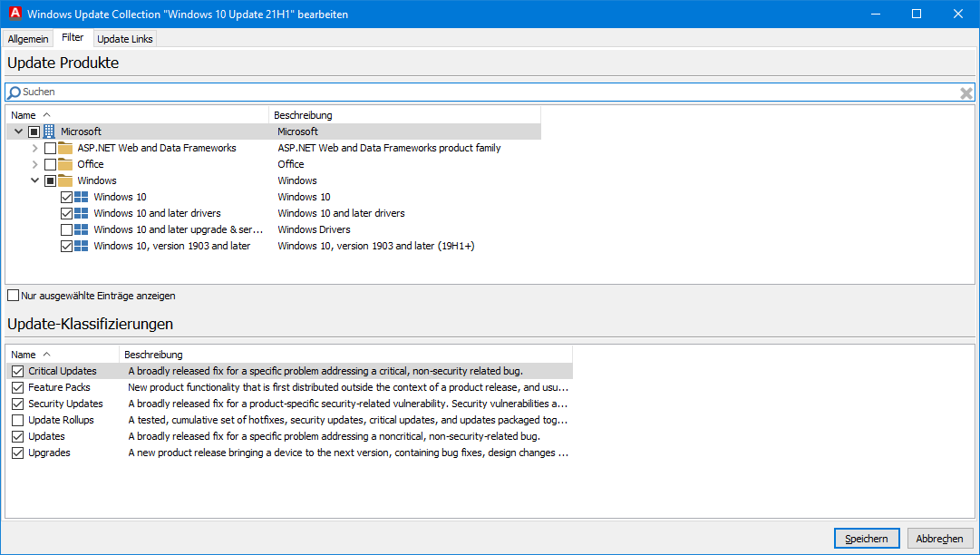Image resolution: width=980 pixels, height=555 pixels.
Task: Click the Windows 10 and later drivers logo icon
Action: (x=82, y=213)
